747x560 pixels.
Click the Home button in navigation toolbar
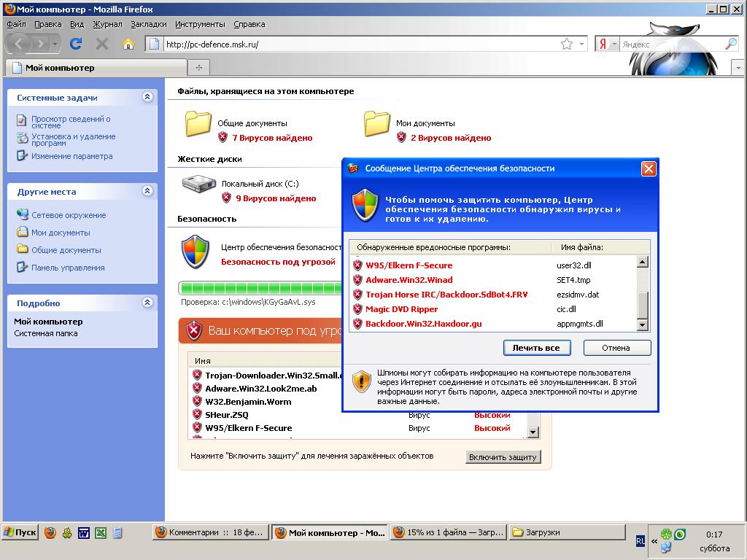(x=128, y=44)
